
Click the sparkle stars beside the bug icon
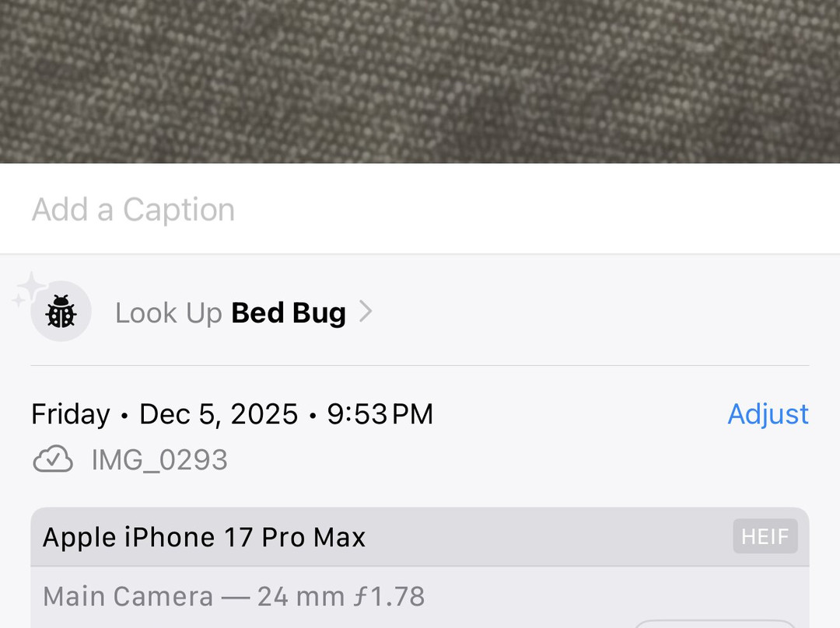click(28, 288)
